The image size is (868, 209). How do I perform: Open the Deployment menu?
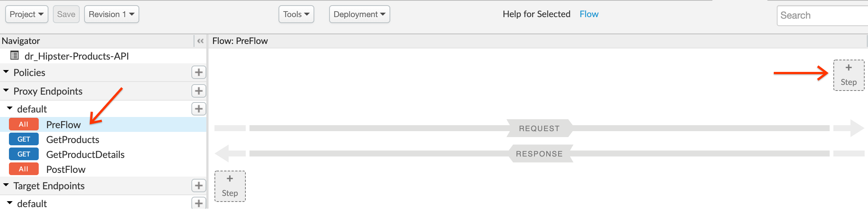click(360, 14)
